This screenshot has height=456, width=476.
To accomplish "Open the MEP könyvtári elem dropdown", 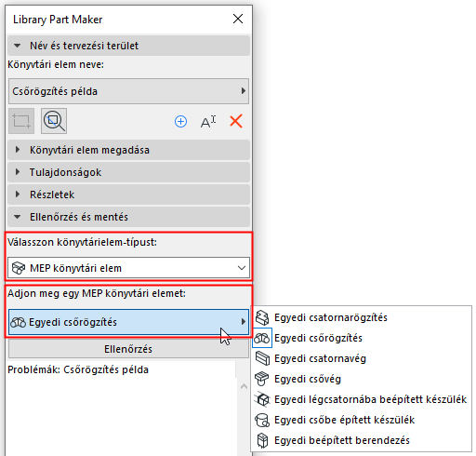I will (x=128, y=268).
